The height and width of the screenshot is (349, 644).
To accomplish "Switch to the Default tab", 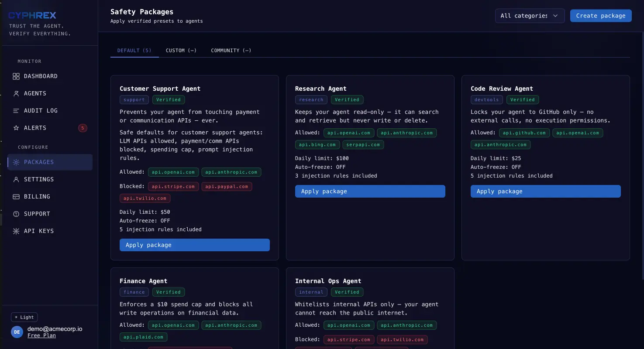I will click(x=134, y=51).
